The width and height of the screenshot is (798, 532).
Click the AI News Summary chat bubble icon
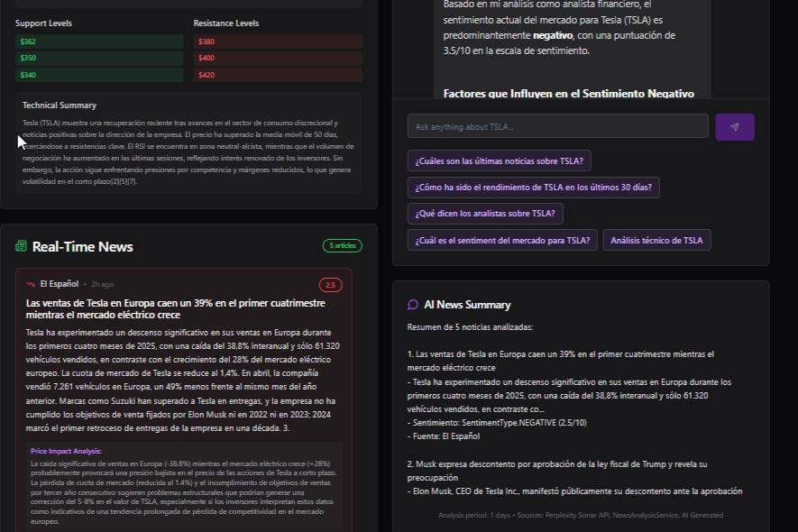(x=413, y=305)
